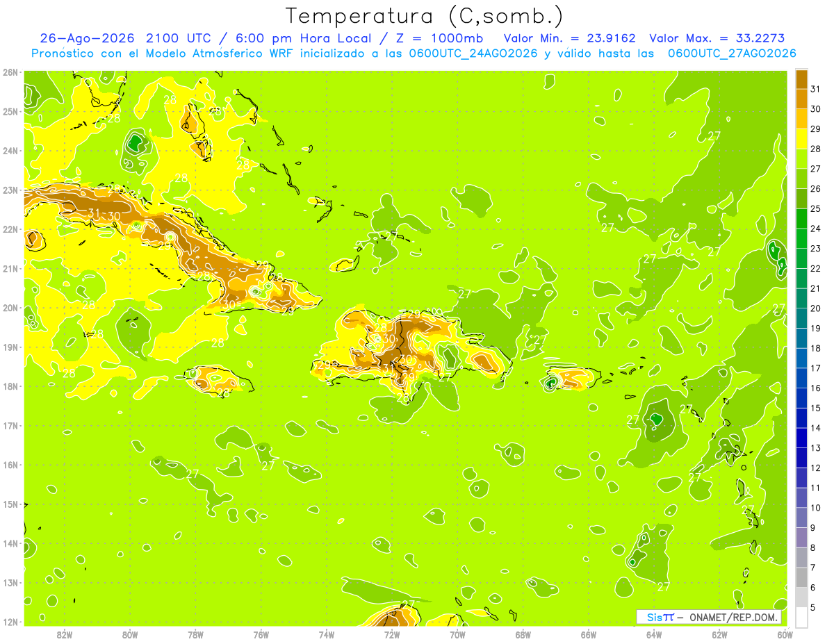Click the title "Temperatura (C,somb.)"
This screenshot has width=834, height=644.
424,16
